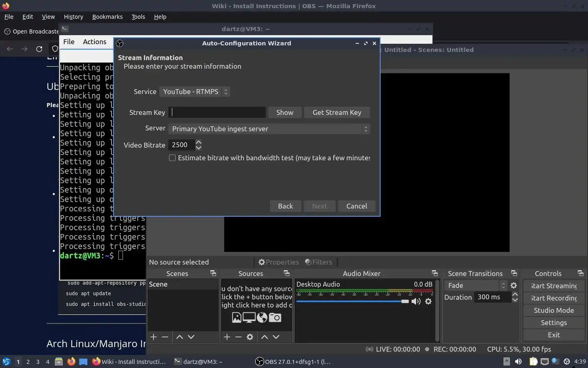The width and height of the screenshot is (588, 368).
Task: Float the Audio Mixer dock
Action: (435, 273)
